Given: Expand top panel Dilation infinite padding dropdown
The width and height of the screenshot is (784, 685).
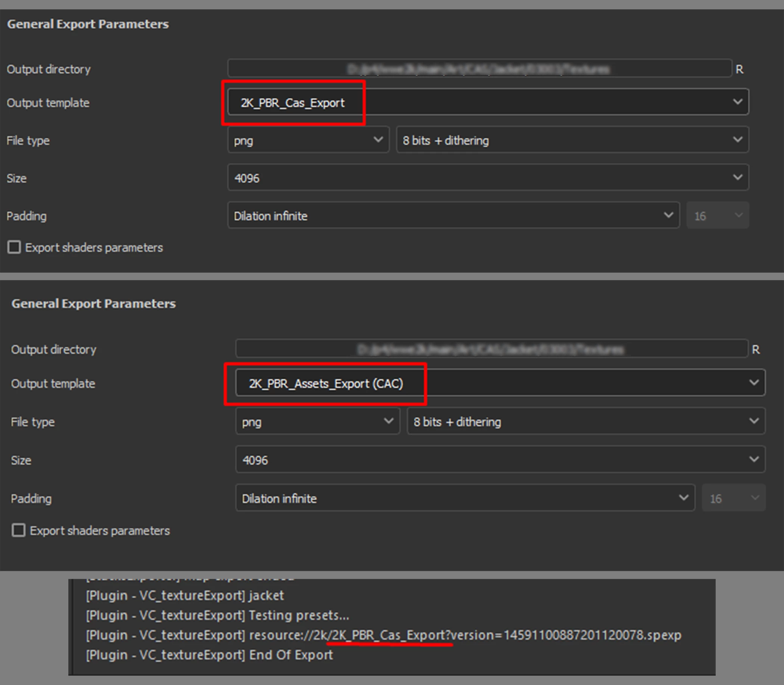Looking at the screenshot, I should 453,216.
